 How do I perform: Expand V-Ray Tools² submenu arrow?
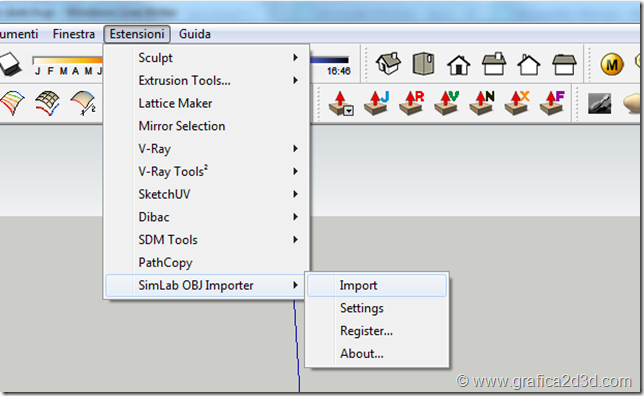coord(295,171)
